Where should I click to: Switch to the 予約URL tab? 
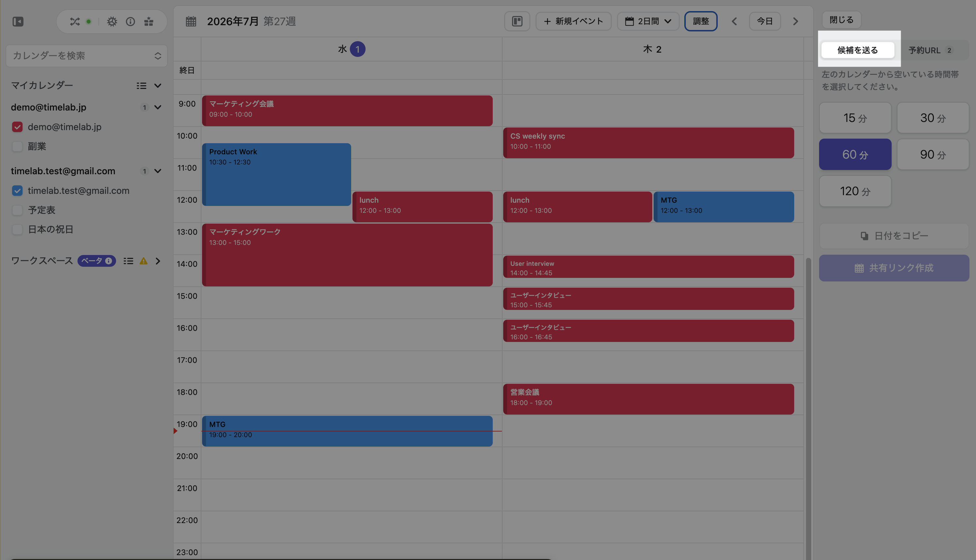pos(930,50)
